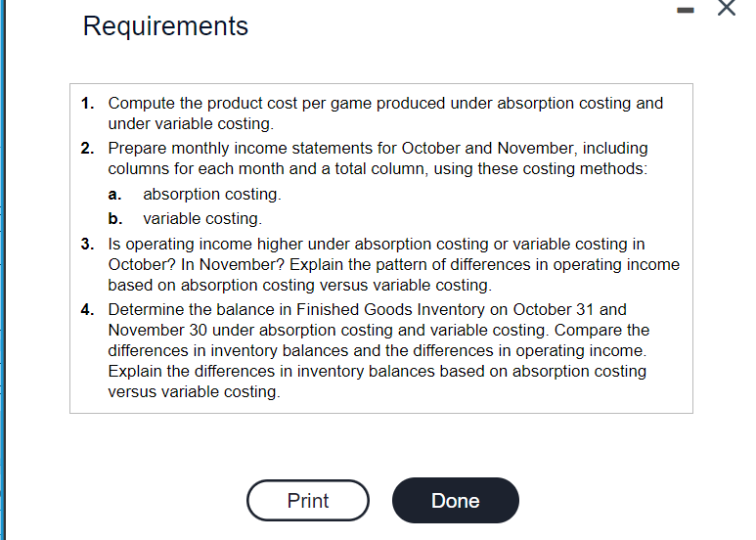This screenshot has height=540, width=756.
Task: Click the bold number 2 list marker
Action: [x=87, y=148]
